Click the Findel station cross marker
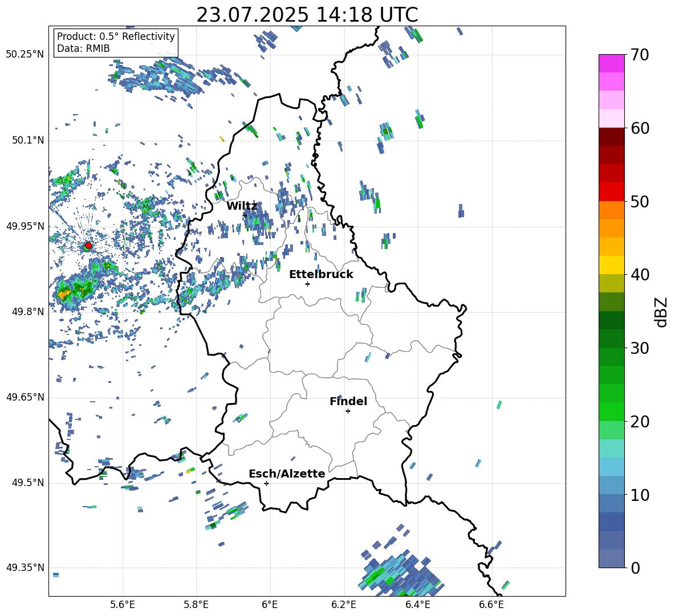This screenshot has height=616, width=675. point(348,411)
